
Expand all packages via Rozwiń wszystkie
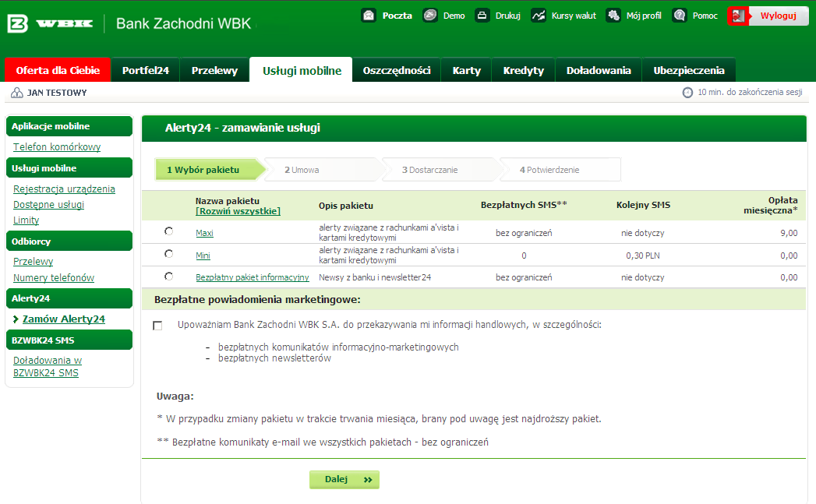(x=238, y=211)
